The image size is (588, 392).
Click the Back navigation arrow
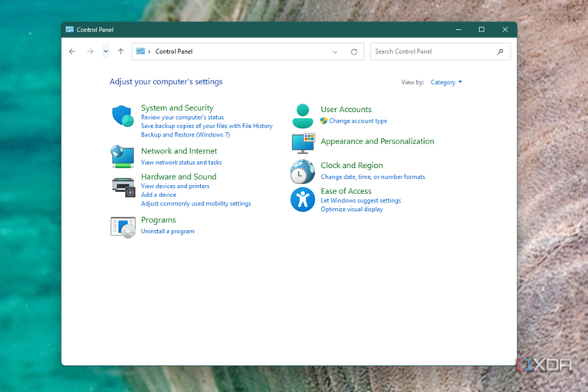72,52
